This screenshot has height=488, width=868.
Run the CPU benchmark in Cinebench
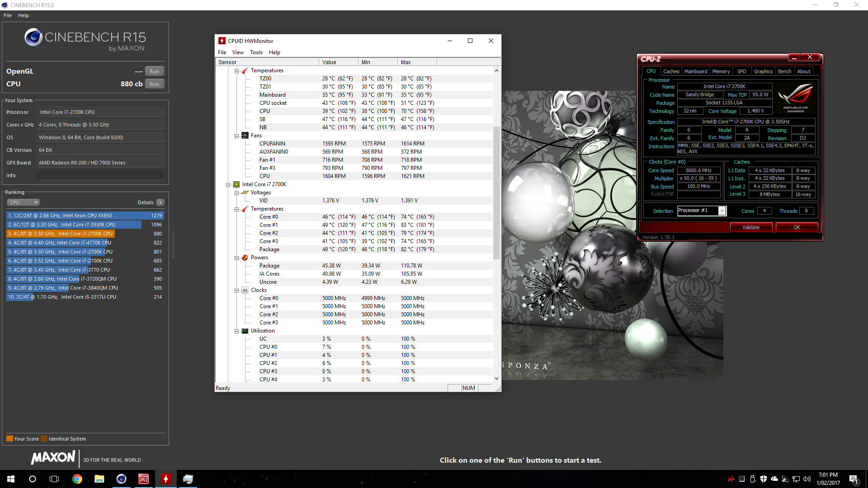point(154,84)
